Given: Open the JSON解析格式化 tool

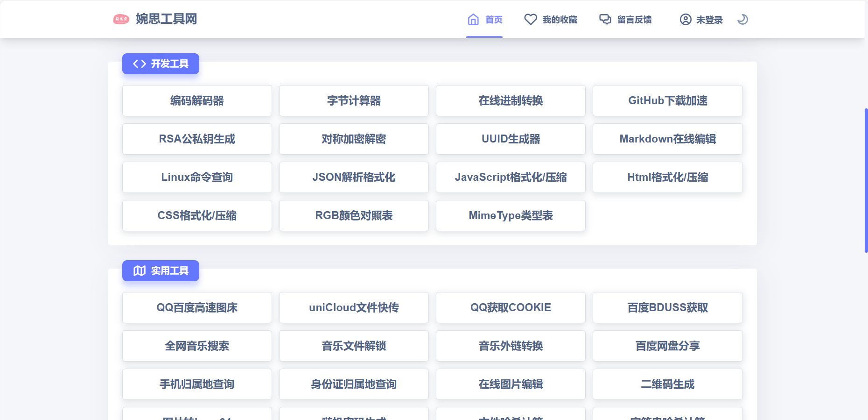Looking at the screenshot, I should 354,177.
